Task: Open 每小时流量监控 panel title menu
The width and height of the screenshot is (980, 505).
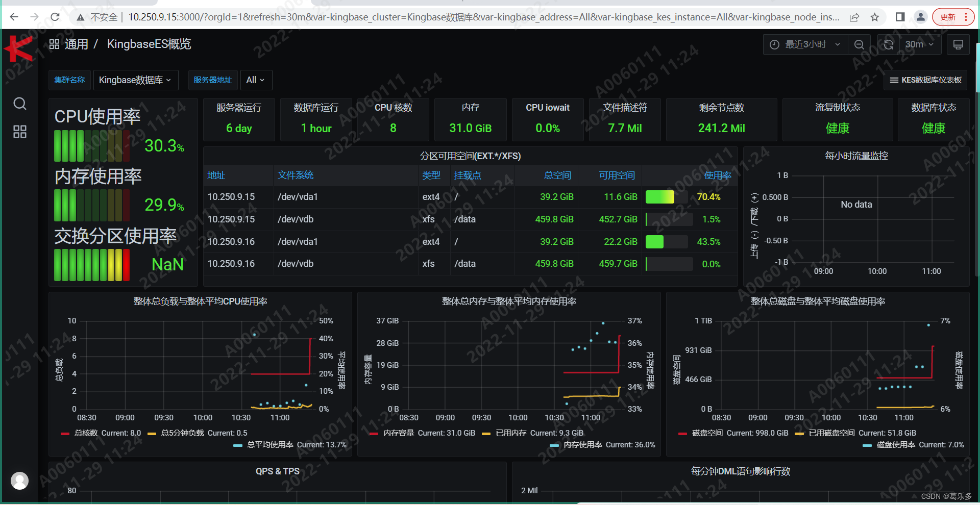Action: tap(856, 156)
